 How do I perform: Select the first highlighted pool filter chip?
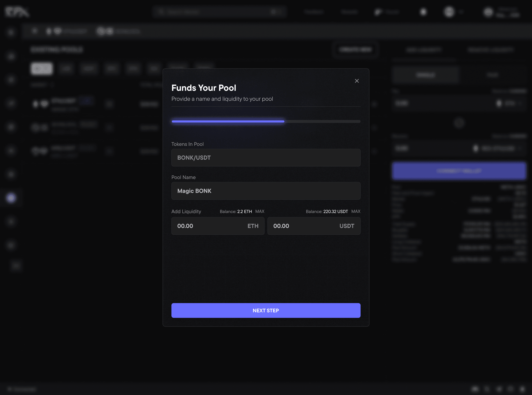click(x=42, y=69)
